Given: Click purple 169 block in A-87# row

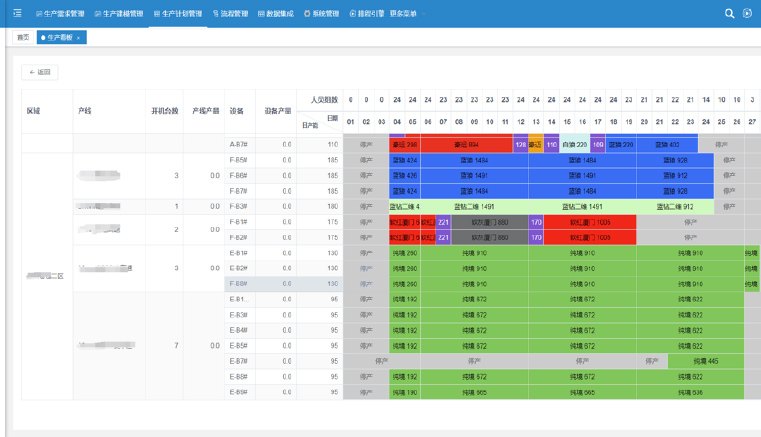Looking at the screenshot, I should click(598, 144).
